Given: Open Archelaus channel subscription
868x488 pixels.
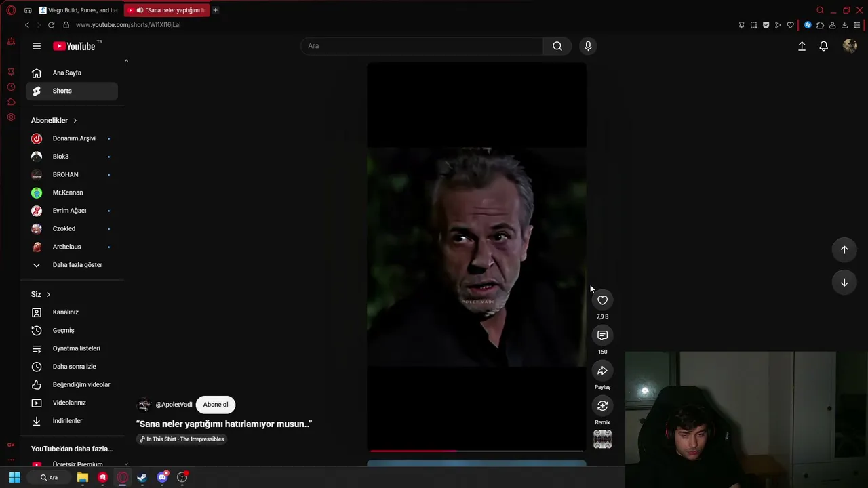Looking at the screenshot, I should [x=72, y=247].
